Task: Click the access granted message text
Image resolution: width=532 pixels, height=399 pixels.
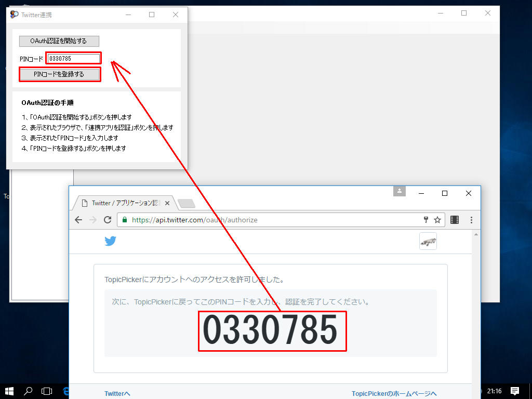Action: (194, 280)
